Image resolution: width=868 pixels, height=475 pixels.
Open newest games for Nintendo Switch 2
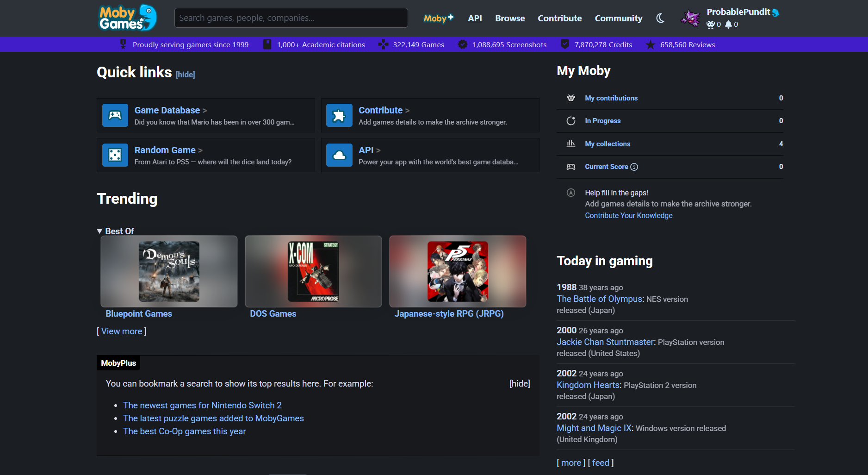[202, 405]
